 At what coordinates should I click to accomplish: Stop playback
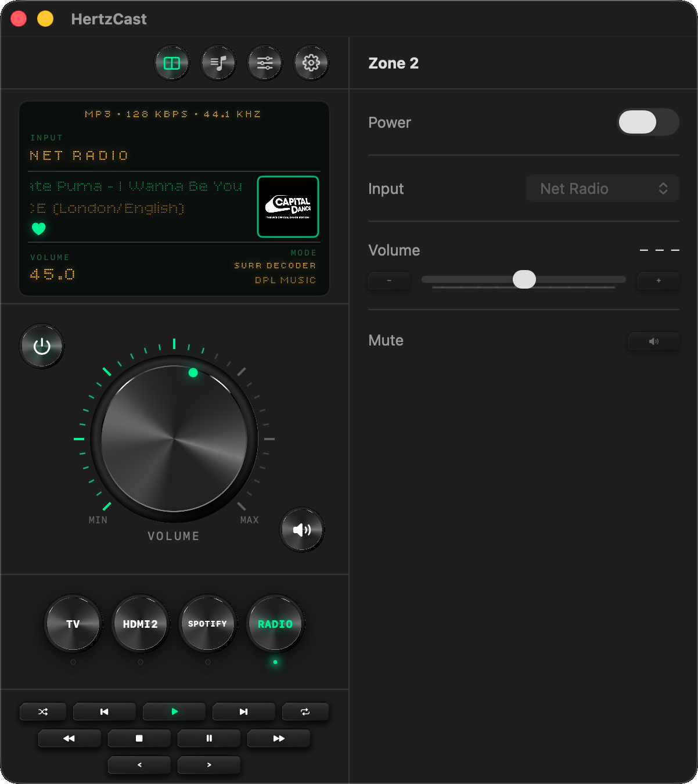pyautogui.click(x=139, y=738)
